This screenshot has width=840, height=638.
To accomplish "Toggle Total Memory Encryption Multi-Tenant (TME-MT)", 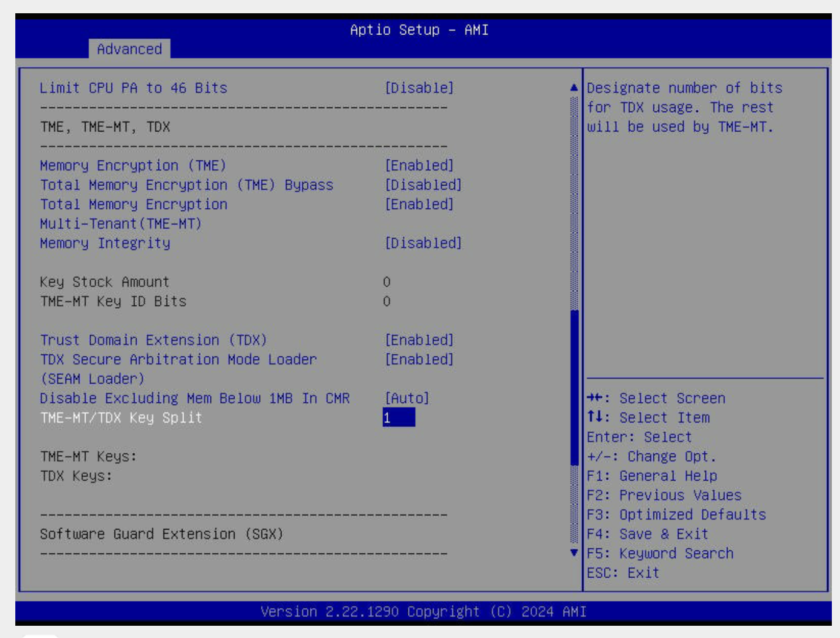I will [419, 205].
